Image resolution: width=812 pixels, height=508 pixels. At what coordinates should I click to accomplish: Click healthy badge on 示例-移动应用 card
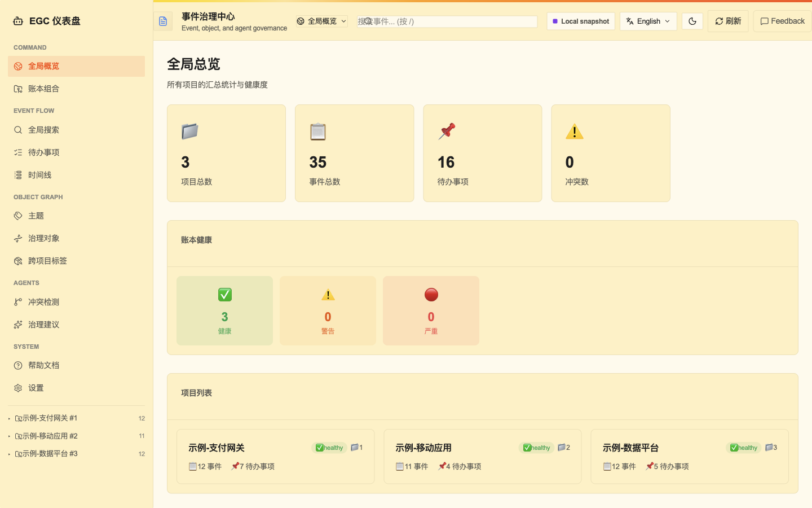(x=536, y=448)
